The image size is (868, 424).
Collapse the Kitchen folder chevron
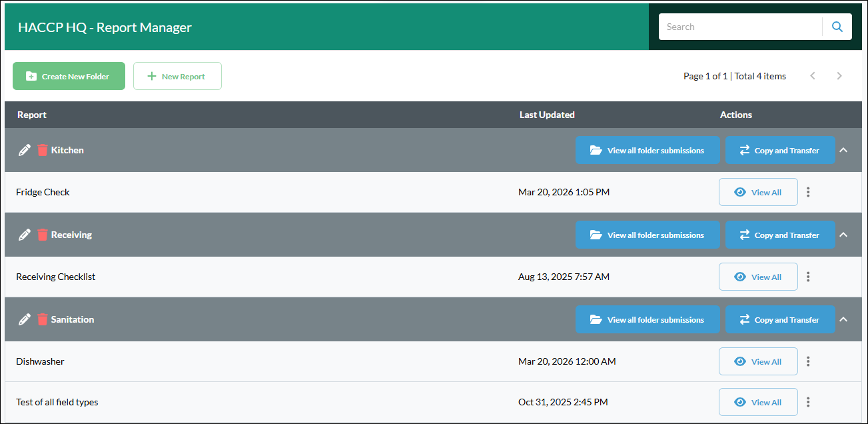click(843, 150)
